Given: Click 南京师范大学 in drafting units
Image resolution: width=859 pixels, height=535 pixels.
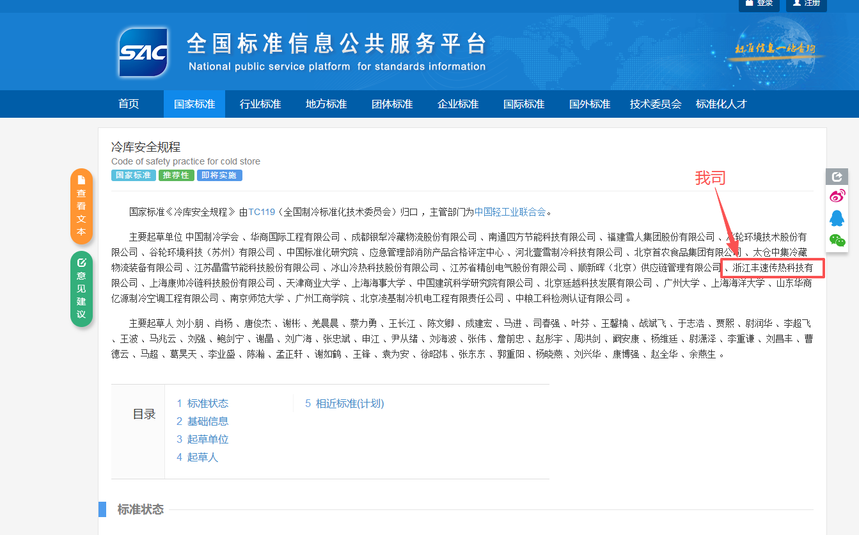Looking at the screenshot, I should [257, 298].
